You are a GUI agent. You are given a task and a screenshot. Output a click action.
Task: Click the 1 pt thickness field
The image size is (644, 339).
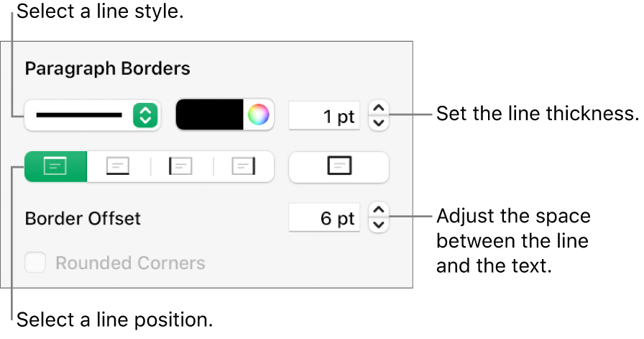point(324,115)
